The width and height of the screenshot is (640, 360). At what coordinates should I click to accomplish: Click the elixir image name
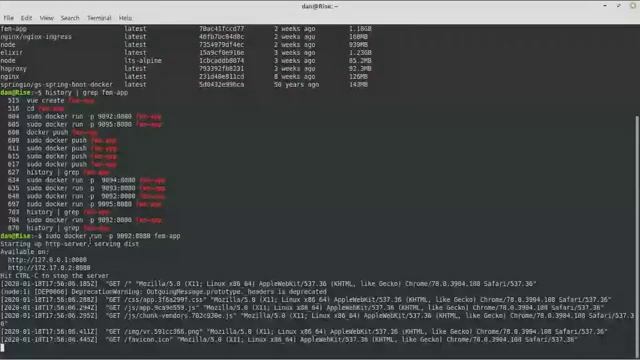coord(11,53)
